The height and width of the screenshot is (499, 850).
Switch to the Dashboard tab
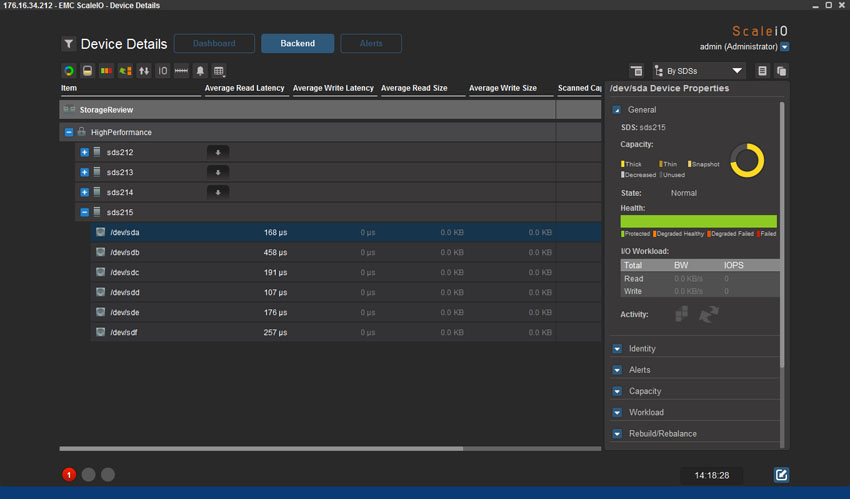pos(214,43)
